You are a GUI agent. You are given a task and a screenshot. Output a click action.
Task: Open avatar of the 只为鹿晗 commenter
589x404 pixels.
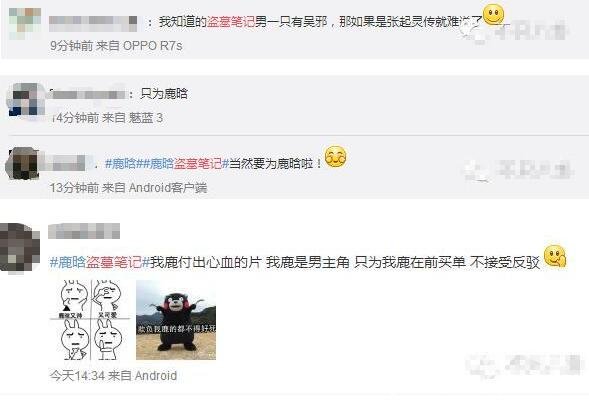click(25, 99)
